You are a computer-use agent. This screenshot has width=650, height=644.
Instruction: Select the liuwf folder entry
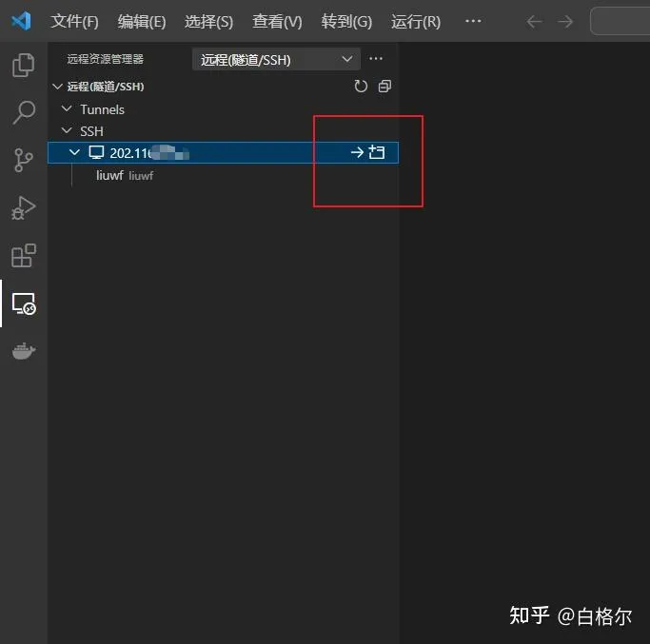click(110, 175)
